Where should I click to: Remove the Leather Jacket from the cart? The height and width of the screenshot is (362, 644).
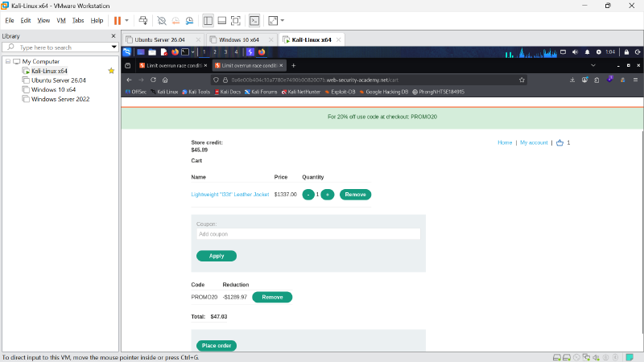click(355, 195)
